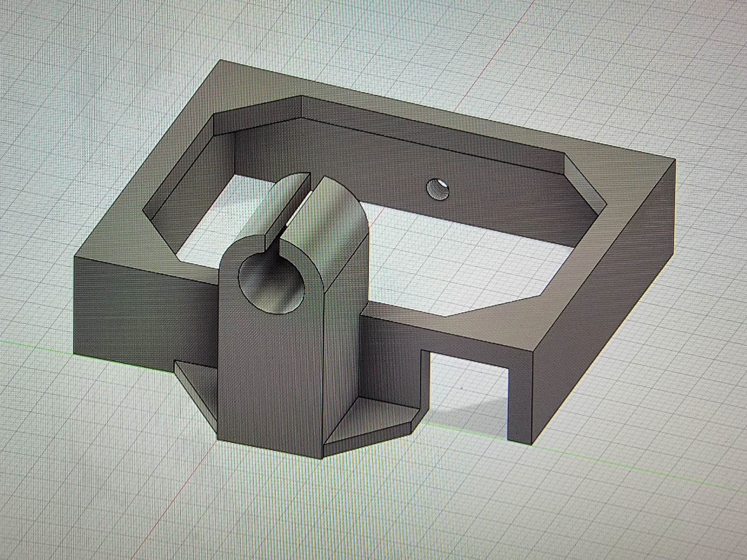Select the chamfered foot right of the clamp base

[374, 419]
